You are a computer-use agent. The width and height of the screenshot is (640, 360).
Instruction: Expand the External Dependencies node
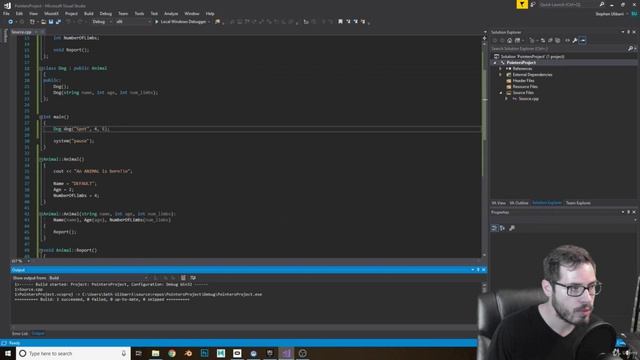coord(500,75)
